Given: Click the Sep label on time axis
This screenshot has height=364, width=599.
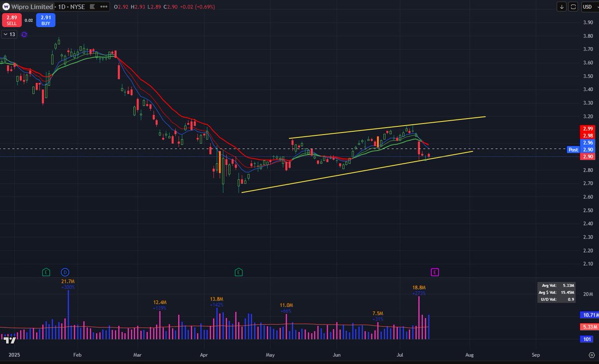Looking at the screenshot, I should click(536, 356).
